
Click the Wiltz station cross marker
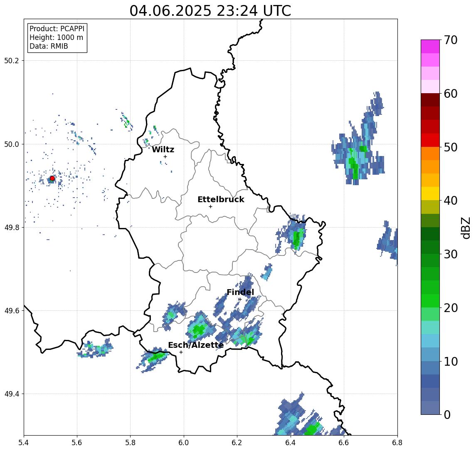tap(165, 157)
